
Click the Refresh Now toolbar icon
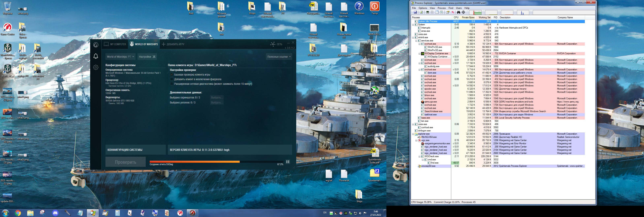421,12
